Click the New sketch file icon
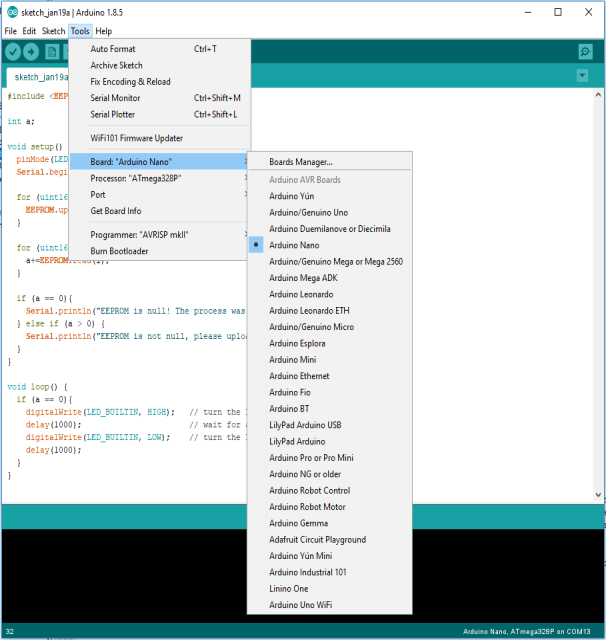This screenshot has width=606, height=640. (52, 52)
